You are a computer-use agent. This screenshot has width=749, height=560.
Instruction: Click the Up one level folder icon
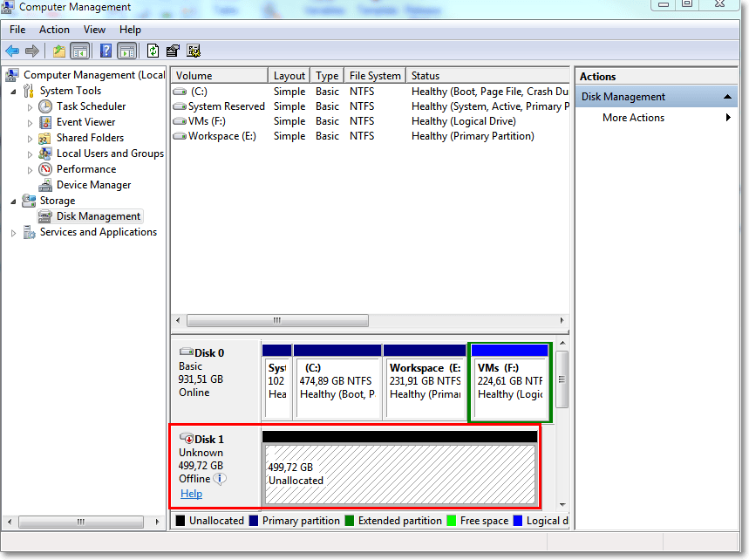59,51
